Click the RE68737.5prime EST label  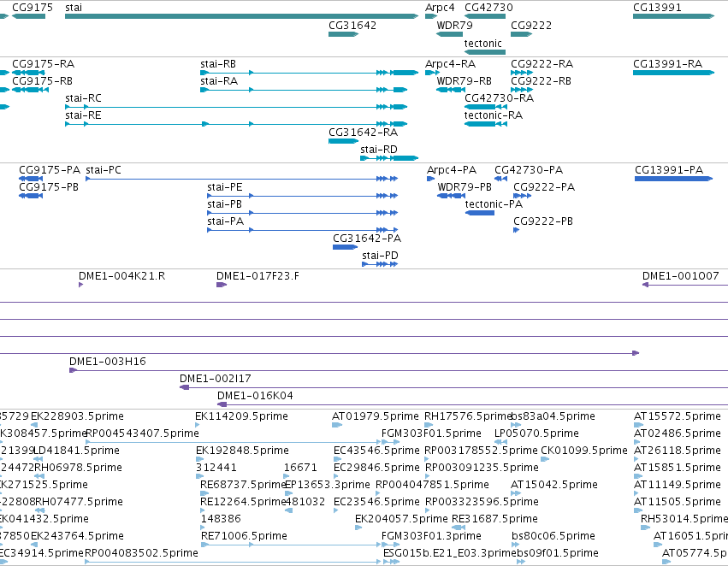point(243,485)
